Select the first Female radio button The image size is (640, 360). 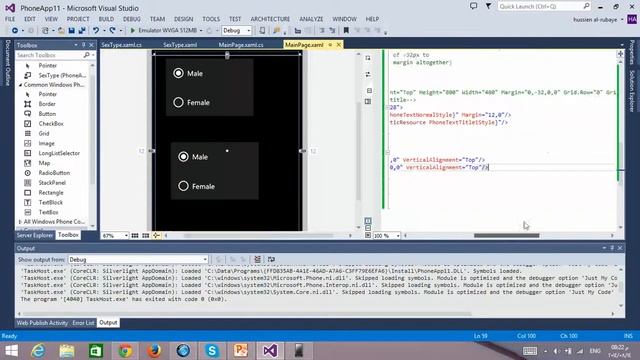178,102
